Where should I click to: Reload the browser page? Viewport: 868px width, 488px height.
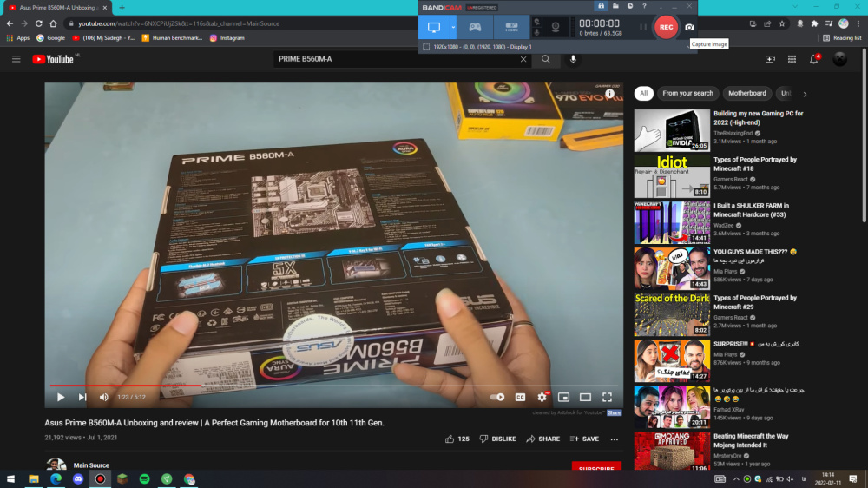39,23
